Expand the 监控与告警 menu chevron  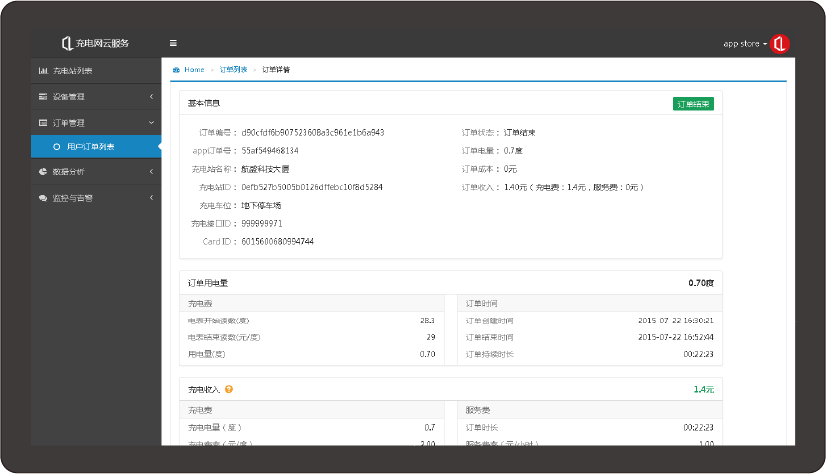(x=151, y=198)
